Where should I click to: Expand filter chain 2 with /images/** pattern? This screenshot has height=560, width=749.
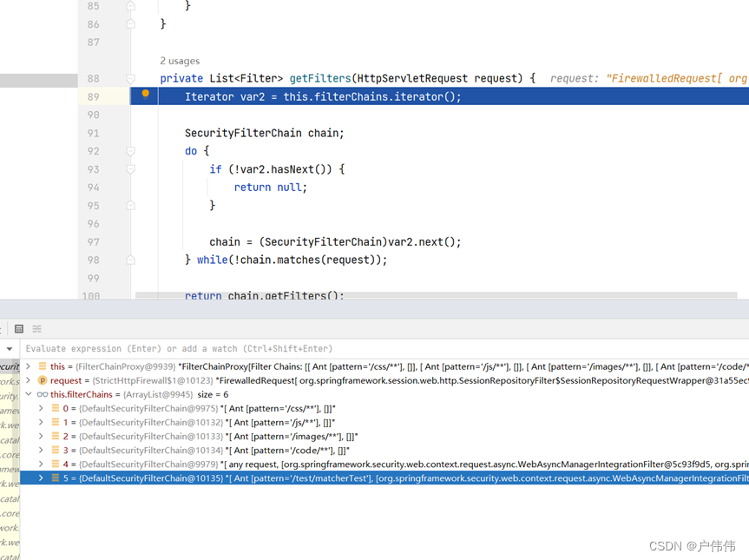pyautogui.click(x=41, y=436)
